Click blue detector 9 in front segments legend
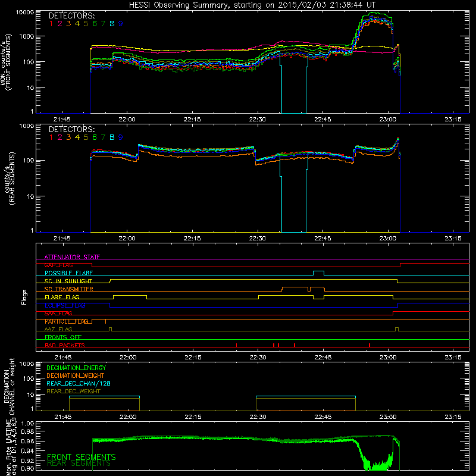Image resolution: width=476 pixels, height=476 pixels. coord(121,24)
